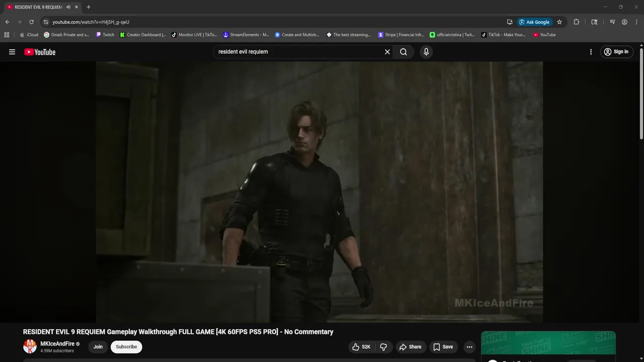Open the apps grid in bookmarks bar
Screen dimensions: 644x362
coord(7,35)
